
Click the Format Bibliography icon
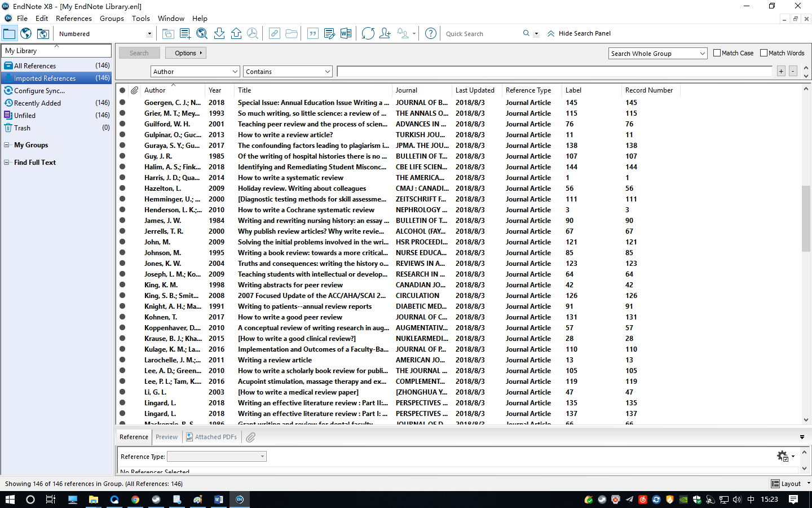[x=329, y=33]
